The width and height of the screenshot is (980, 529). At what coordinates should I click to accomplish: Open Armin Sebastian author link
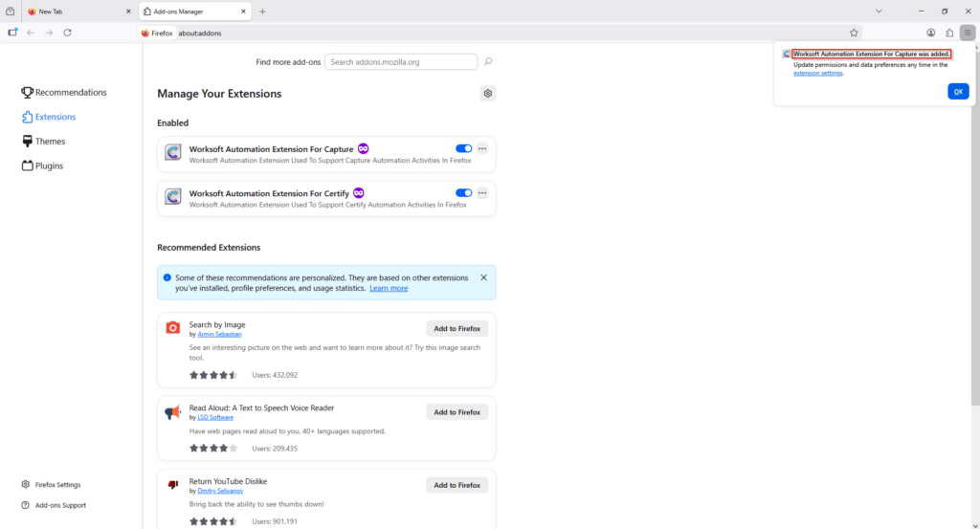[x=219, y=334]
